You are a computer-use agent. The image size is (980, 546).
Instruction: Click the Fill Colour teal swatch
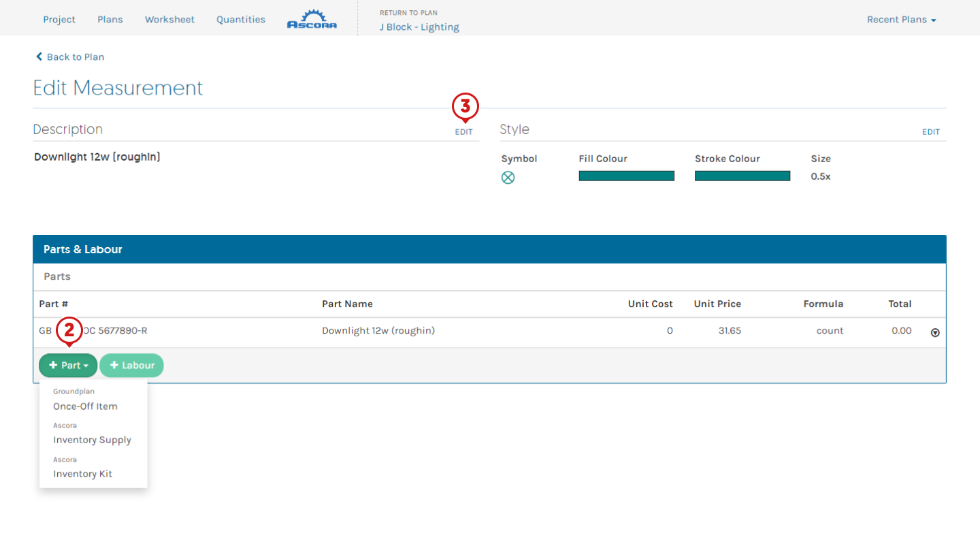point(626,176)
